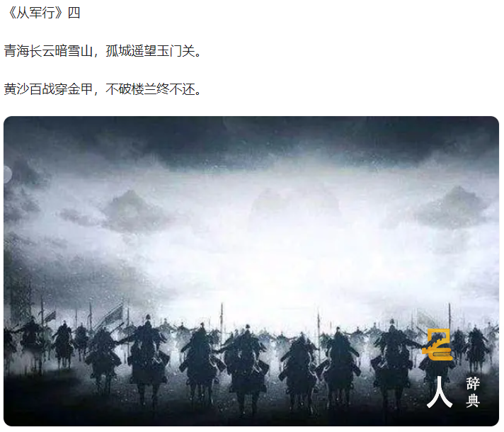Click the pale half-circle on image's left edge

pyautogui.click(x=8, y=175)
